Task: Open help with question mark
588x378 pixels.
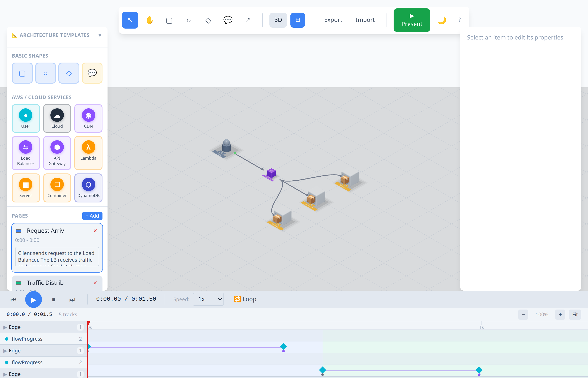Action: click(x=459, y=20)
